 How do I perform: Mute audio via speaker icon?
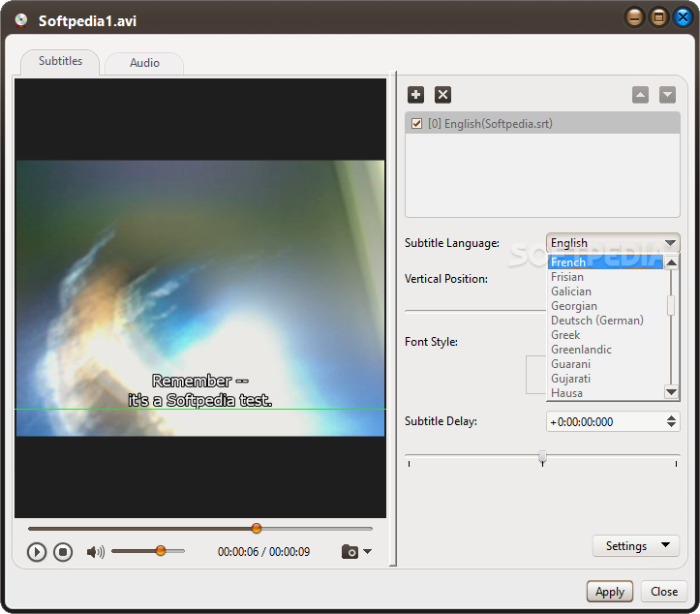point(96,552)
